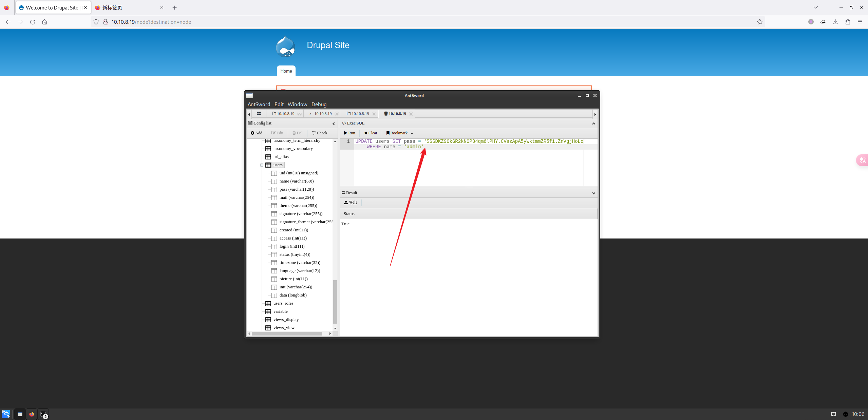This screenshot has height=420, width=868.
Task: Click the table list horizontal scrollbar
Action: (287, 333)
